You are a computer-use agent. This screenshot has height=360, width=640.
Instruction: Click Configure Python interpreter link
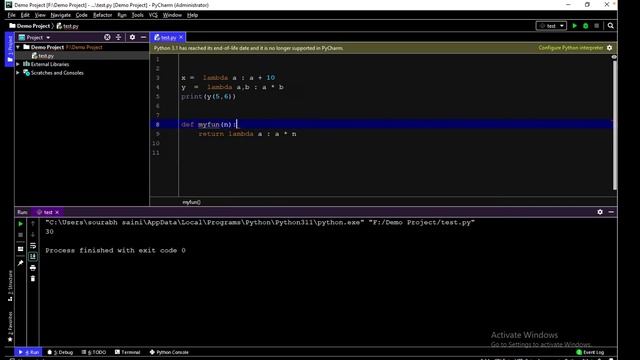click(x=571, y=48)
